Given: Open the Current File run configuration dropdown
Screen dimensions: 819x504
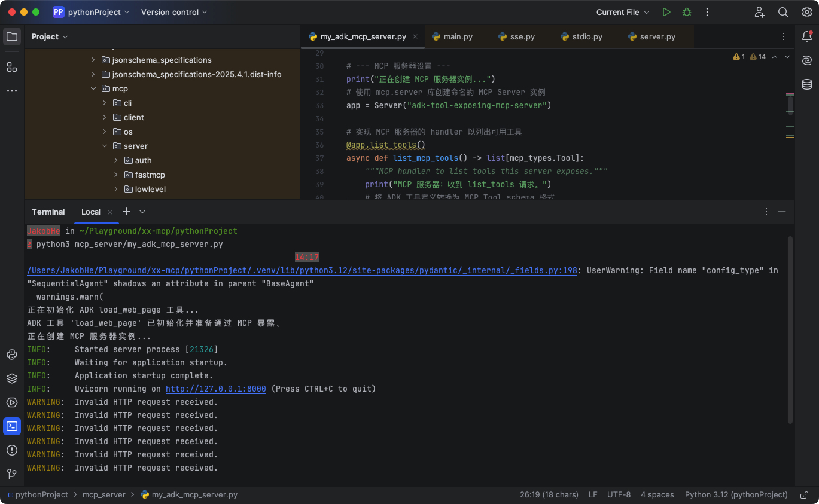Looking at the screenshot, I should click(x=623, y=12).
